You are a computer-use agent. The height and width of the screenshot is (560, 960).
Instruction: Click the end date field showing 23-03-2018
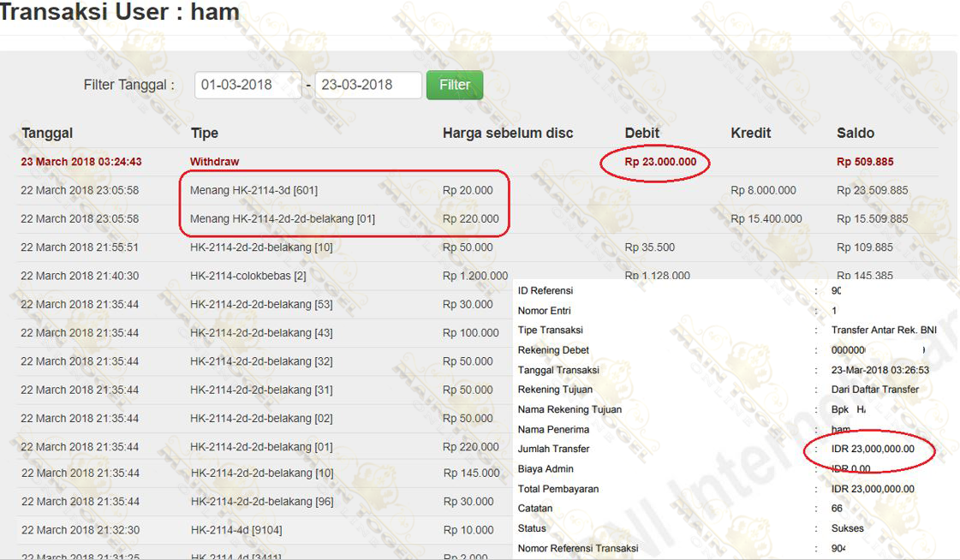click(x=368, y=85)
